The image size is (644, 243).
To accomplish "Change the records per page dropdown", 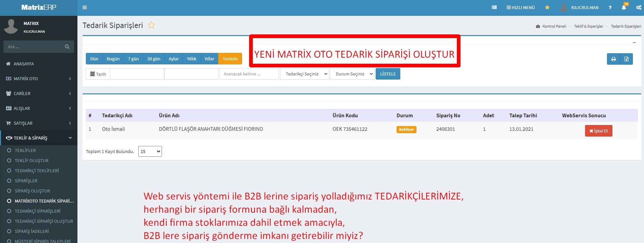I will pyautogui.click(x=150, y=151).
